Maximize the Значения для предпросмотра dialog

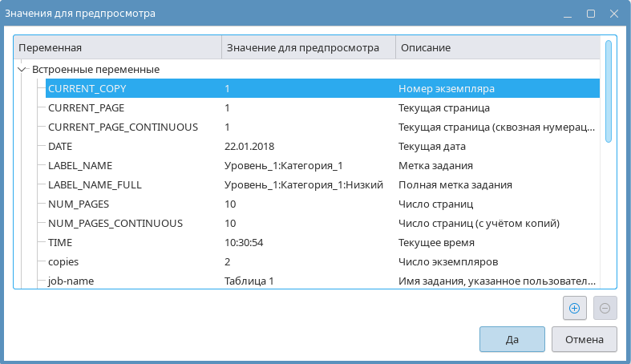coord(591,14)
